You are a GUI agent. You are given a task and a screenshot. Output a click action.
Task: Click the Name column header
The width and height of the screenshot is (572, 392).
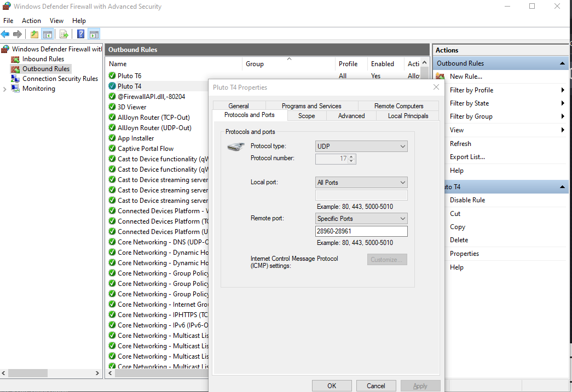tap(174, 64)
